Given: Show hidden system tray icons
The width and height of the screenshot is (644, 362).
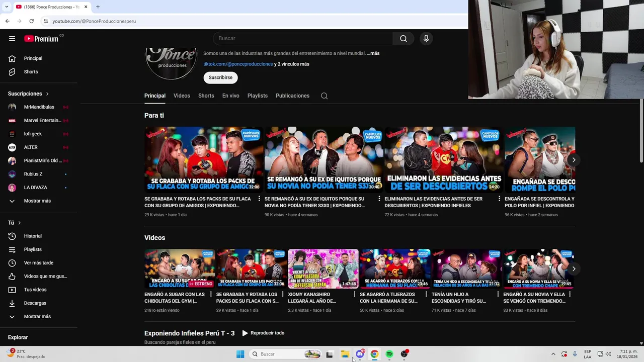Looking at the screenshot, I should (x=553, y=354).
